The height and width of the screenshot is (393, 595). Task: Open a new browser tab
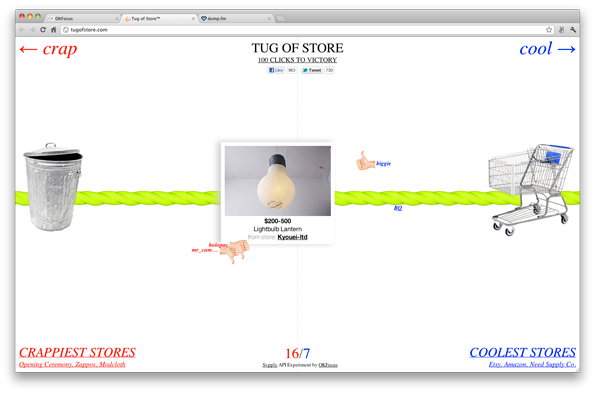tap(280, 19)
